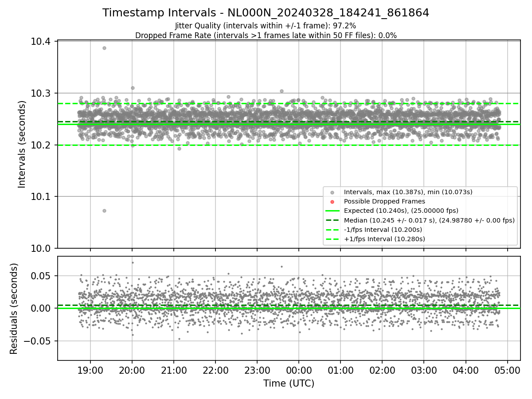The width and height of the screenshot is (532, 399).
Task: Click legend entry "-1/fps Interval (10.200s)"
Action: click(383, 230)
